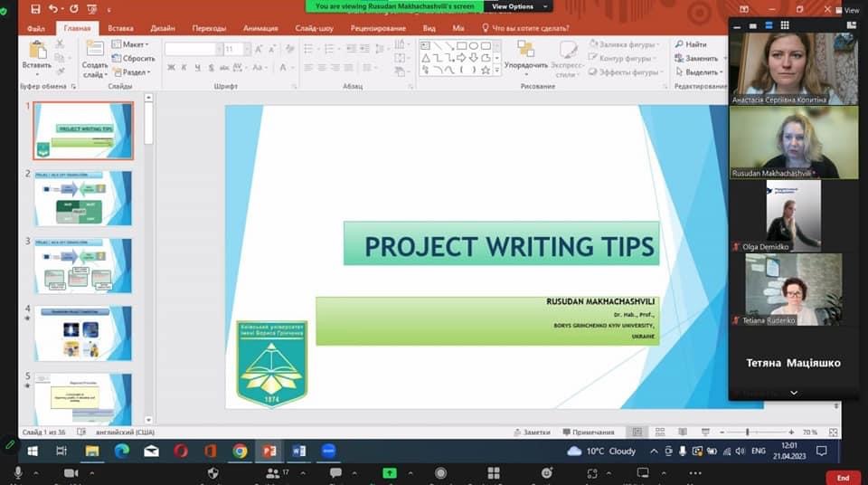Click the Zoom Share Screen green icon

click(x=390, y=473)
